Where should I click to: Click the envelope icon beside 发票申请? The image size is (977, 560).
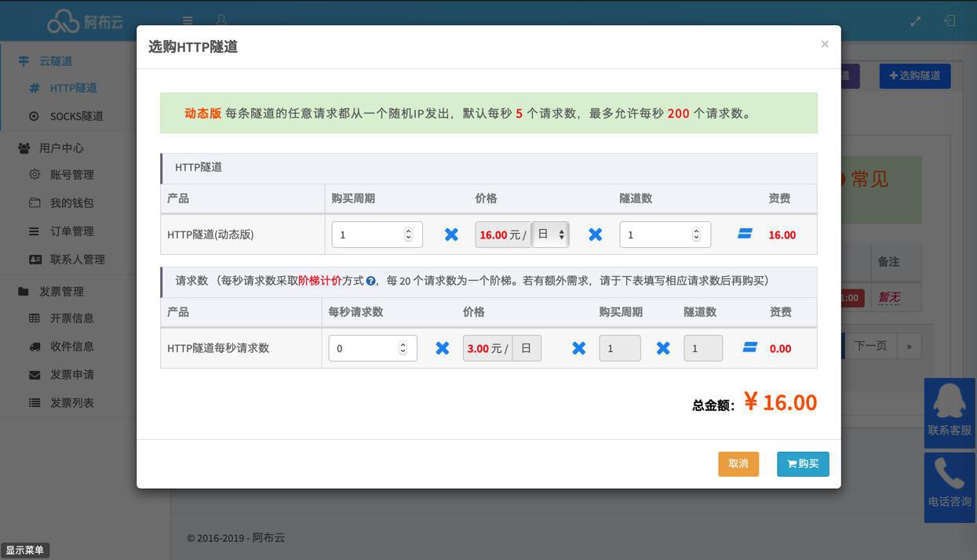click(x=35, y=374)
